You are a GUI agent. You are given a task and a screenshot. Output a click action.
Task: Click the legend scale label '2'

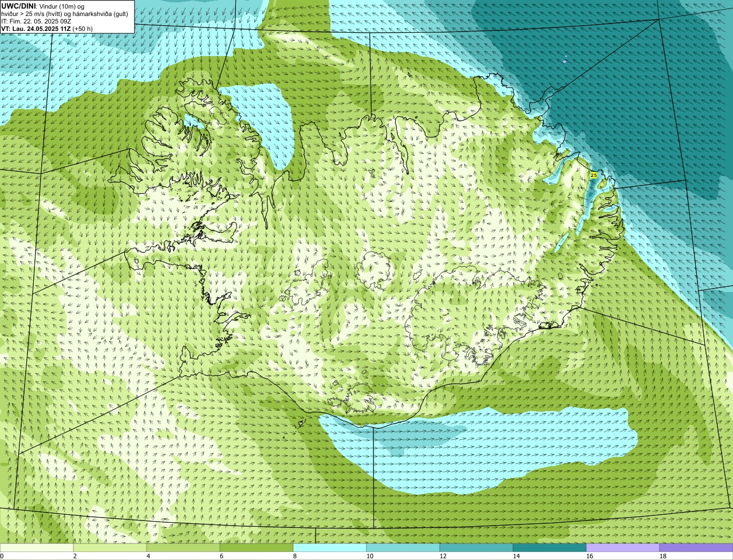(x=75, y=556)
